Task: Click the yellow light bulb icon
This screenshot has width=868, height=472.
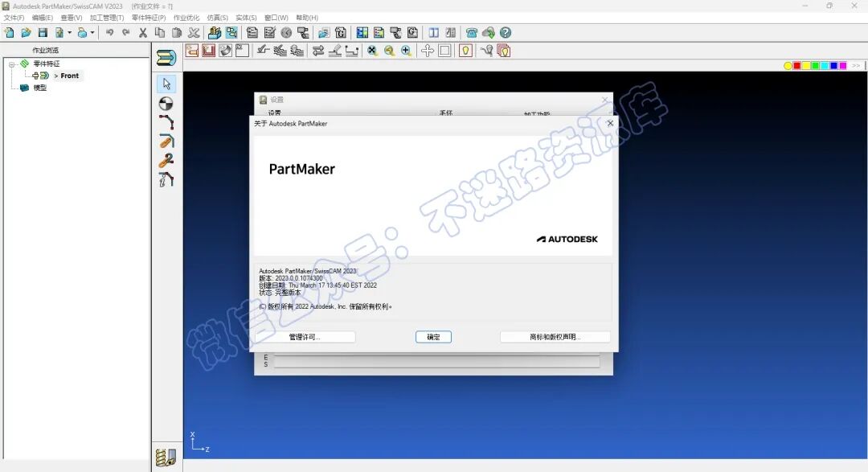Action: click(465, 51)
